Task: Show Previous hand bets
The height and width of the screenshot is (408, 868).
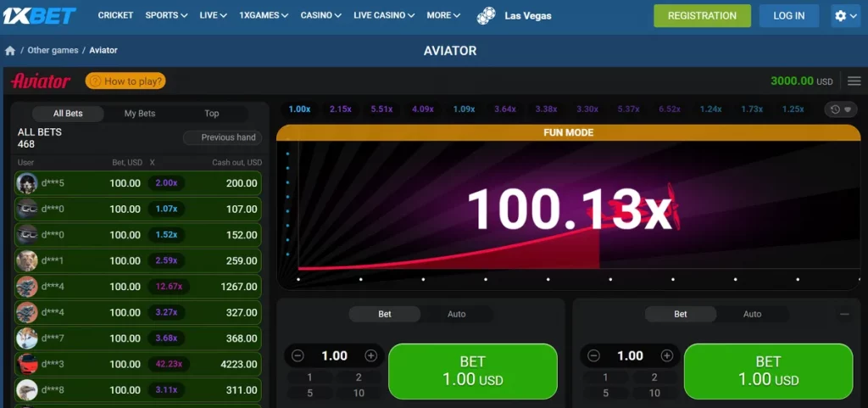Action: [x=223, y=137]
